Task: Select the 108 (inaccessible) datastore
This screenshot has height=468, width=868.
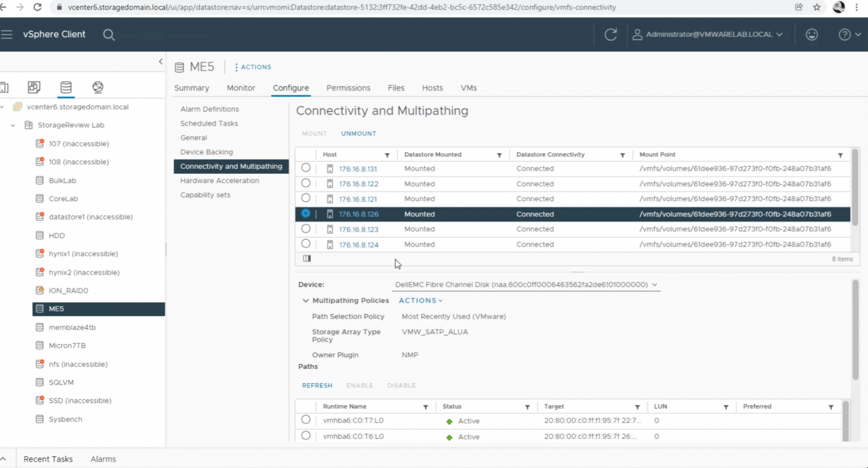Action: tap(79, 162)
